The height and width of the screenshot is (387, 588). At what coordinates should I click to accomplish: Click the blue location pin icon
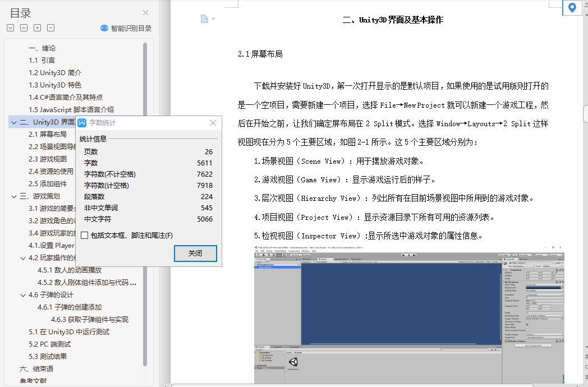point(572,7)
